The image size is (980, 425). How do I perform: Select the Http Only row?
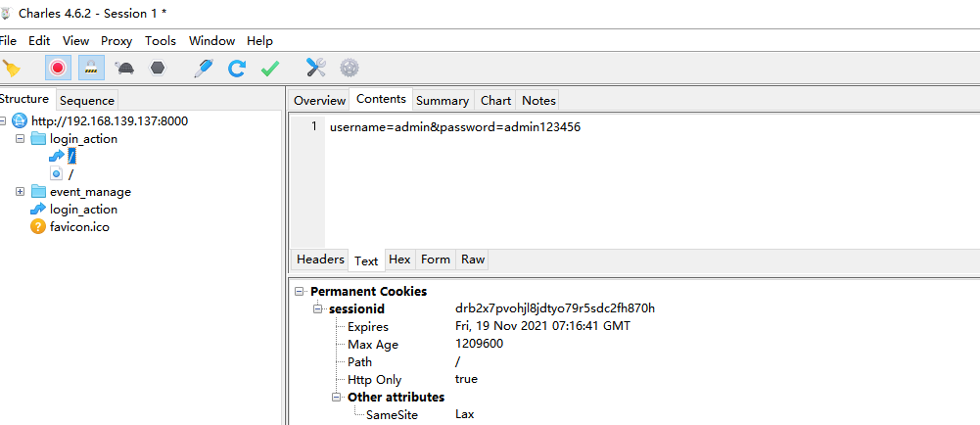(374, 379)
